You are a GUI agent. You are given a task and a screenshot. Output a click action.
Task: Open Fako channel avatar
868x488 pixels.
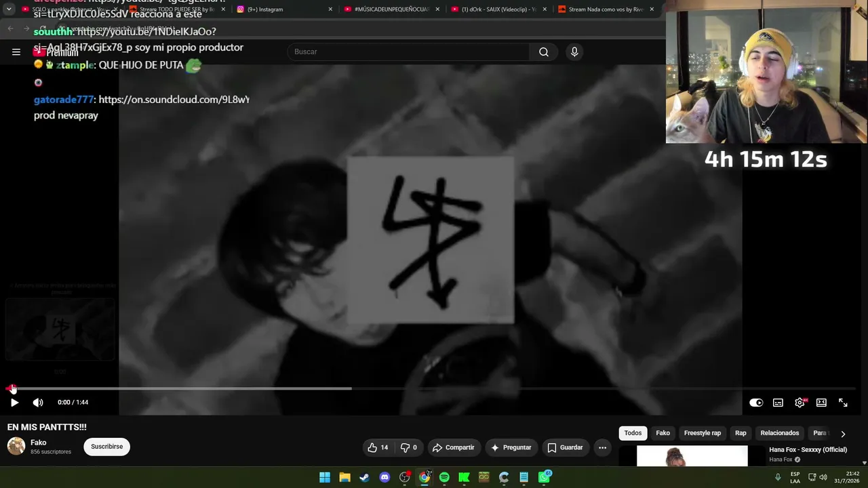[16, 446]
